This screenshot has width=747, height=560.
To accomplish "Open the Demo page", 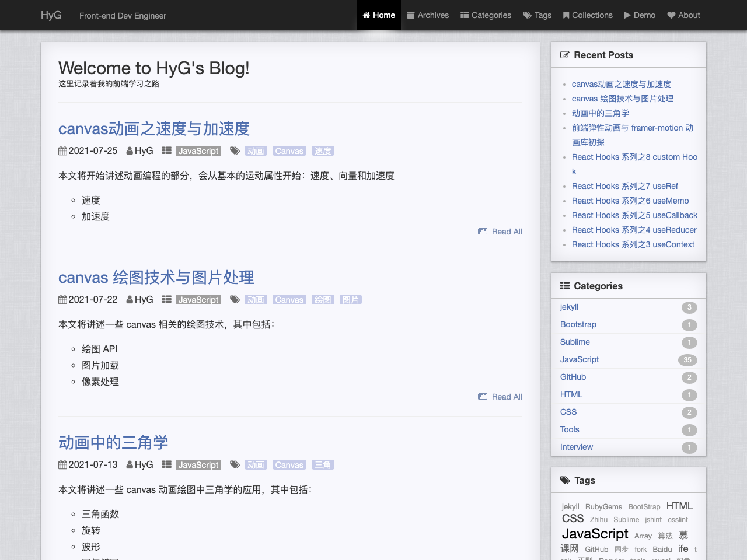I will click(x=640, y=15).
